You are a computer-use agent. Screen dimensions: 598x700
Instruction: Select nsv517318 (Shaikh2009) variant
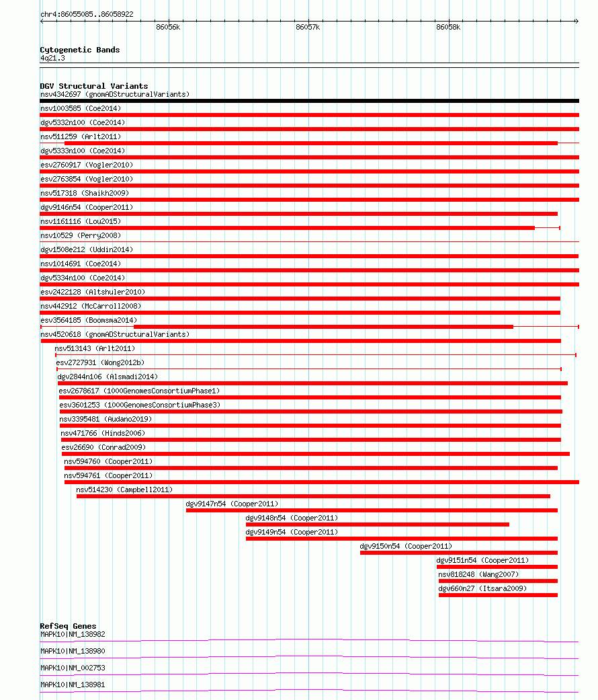[85, 193]
